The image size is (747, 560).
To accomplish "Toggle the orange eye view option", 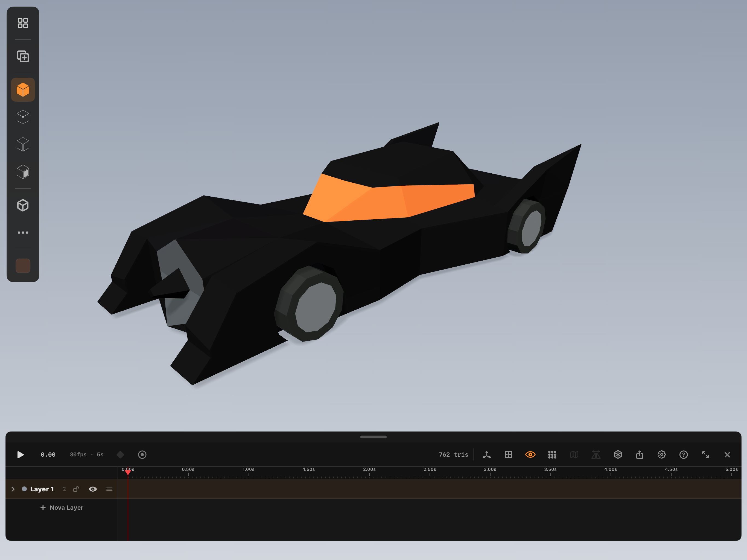I will (530, 455).
